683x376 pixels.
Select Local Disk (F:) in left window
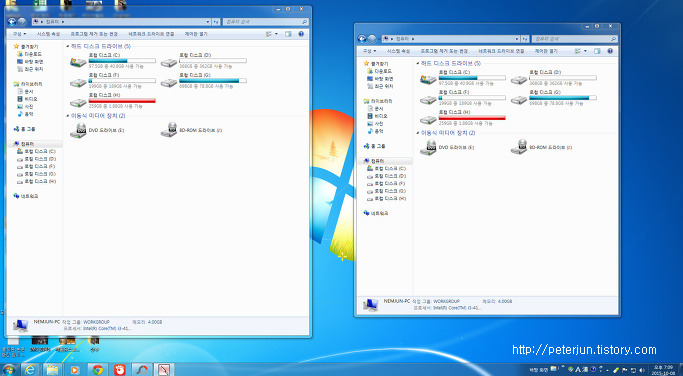coord(112,81)
